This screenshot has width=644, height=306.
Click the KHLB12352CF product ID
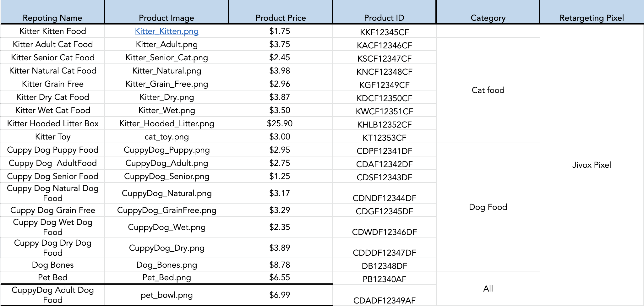point(384,123)
